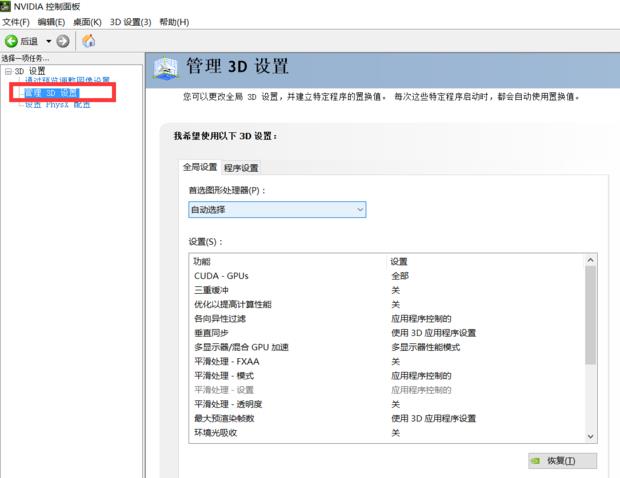Image resolution: width=620 pixels, height=478 pixels.
Task: Open the 帮助(H) menu
Action: 174,22
